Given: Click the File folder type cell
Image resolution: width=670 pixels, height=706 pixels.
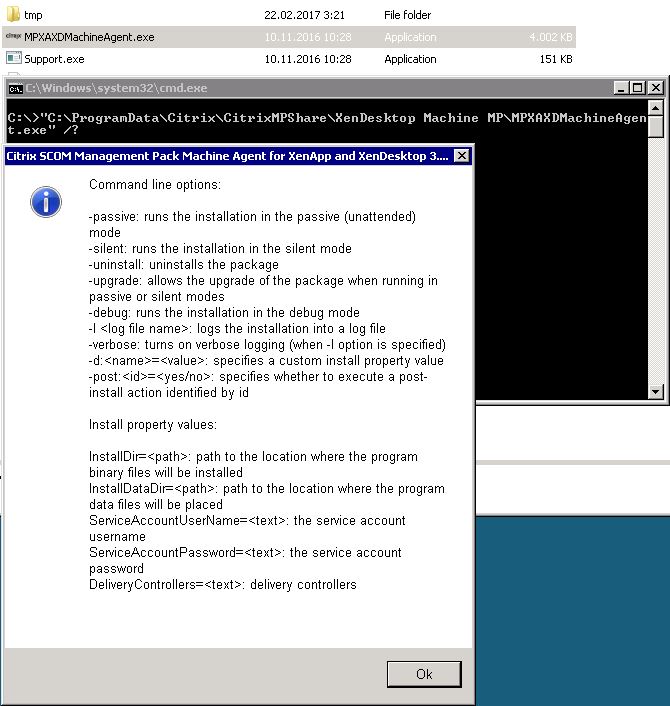Looking at the screenshot, I should pos(407,15).
